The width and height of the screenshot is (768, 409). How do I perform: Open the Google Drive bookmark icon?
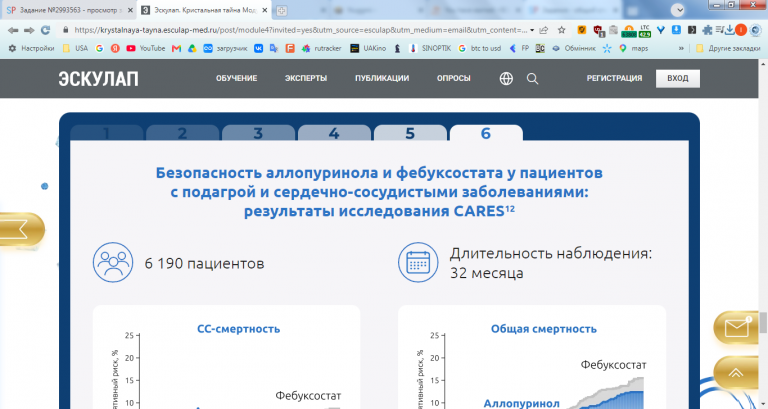[x=192, y=48]
